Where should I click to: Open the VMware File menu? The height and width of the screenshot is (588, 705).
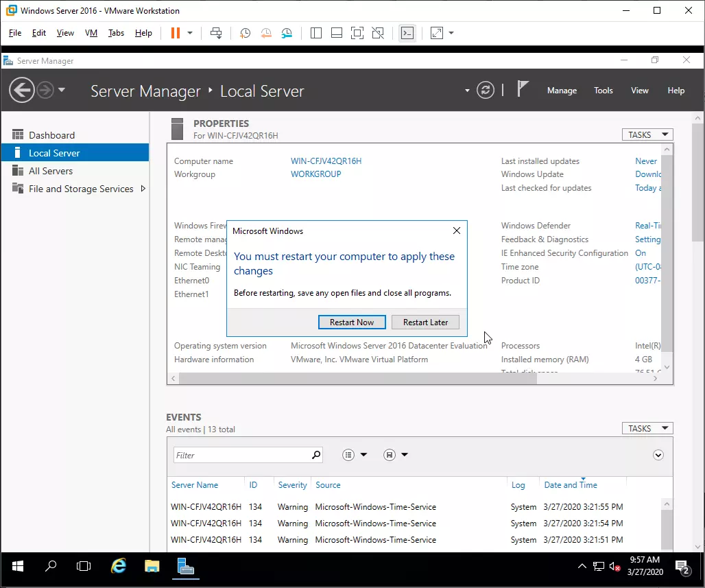tap(15, 33)
